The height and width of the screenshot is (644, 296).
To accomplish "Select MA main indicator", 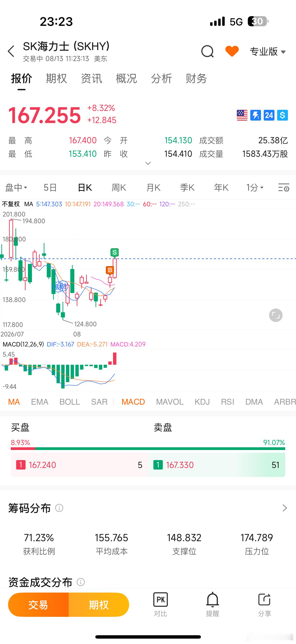I will click(14, 402).
